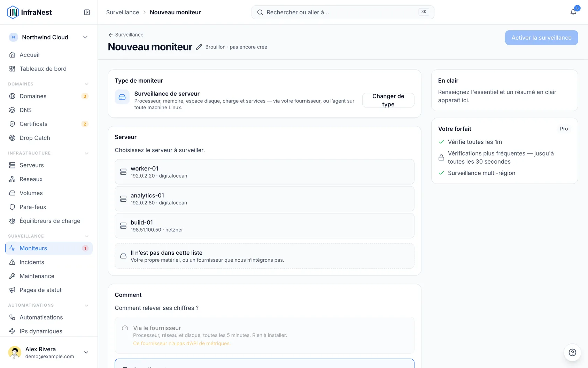Click the Pages de statut megaphone icon
This screenshot has width=588, height=368.
12,290
